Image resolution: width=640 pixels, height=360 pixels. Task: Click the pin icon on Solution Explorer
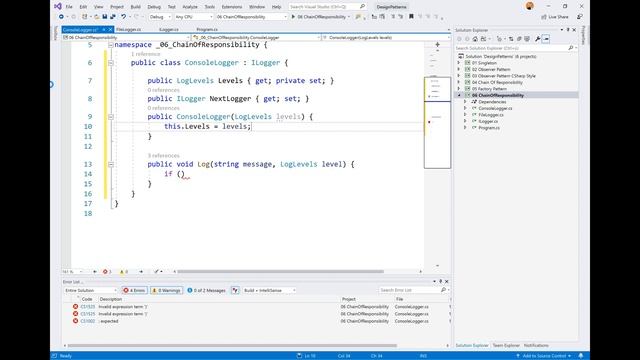tap(568, 30)
